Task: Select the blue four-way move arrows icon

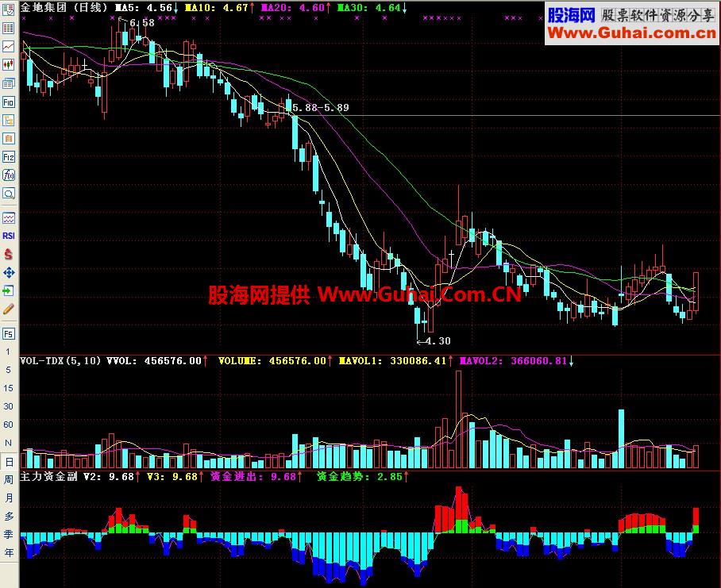Action: (x=8, y=272)
